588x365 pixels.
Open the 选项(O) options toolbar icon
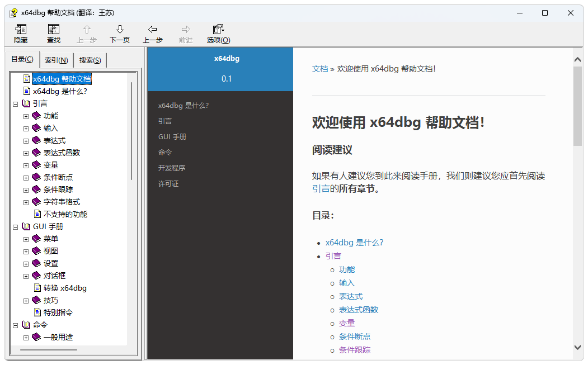pyautogui.click(x=218, y=30)
